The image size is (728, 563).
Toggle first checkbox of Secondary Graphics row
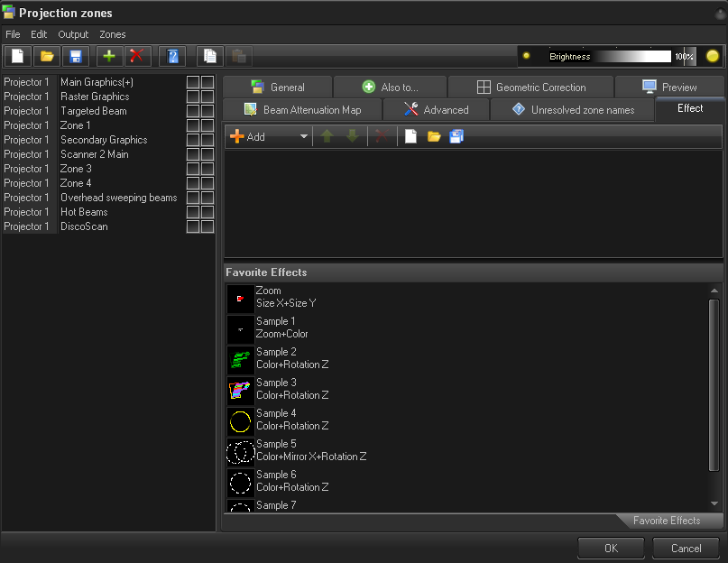[193, 140]
